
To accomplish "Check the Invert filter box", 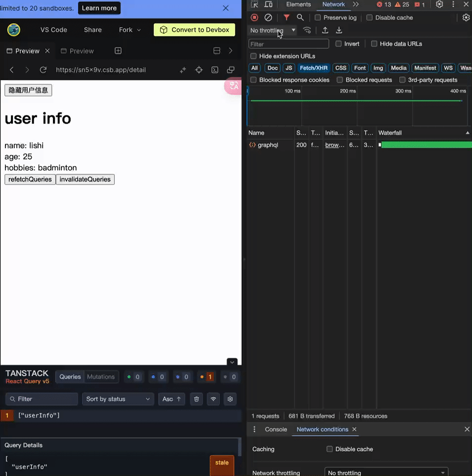I will pyautogui.click(x=338, y=44).
